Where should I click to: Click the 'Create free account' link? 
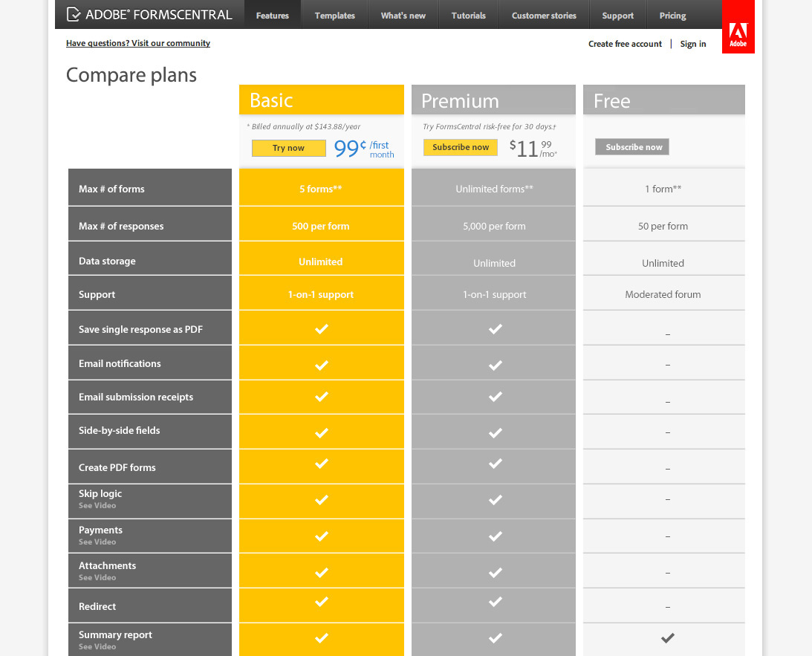click(x=625, y=44)
